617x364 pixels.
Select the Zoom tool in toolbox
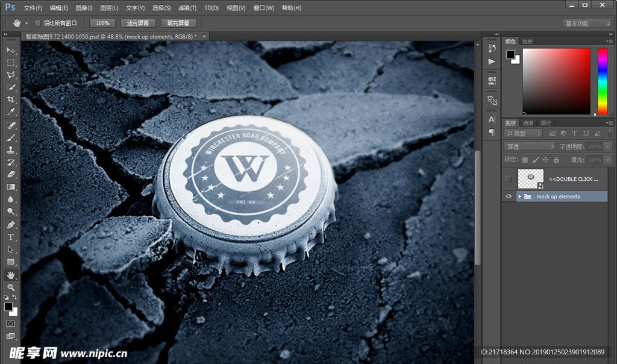tap(11, 287)
